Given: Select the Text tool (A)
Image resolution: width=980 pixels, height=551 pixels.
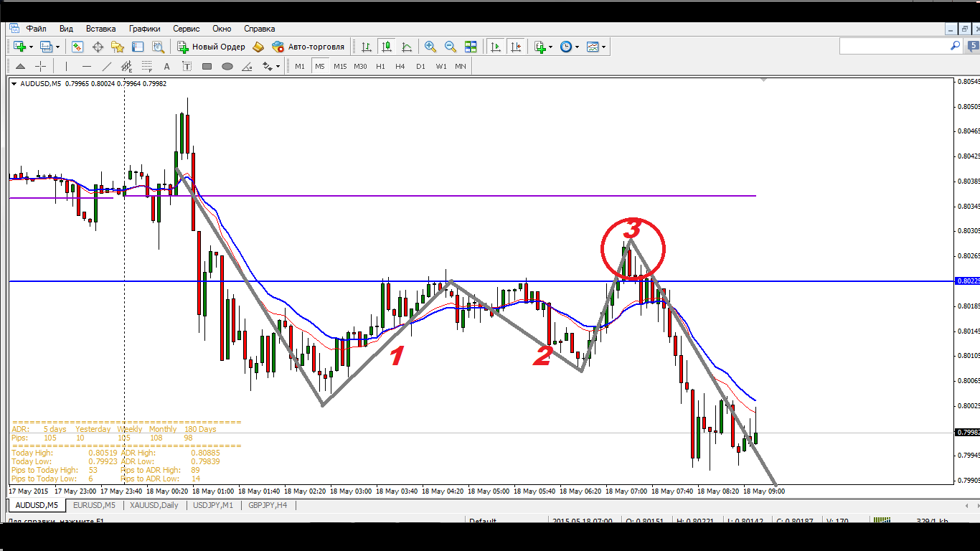Looking at the screenshot, I should (167, 67).
